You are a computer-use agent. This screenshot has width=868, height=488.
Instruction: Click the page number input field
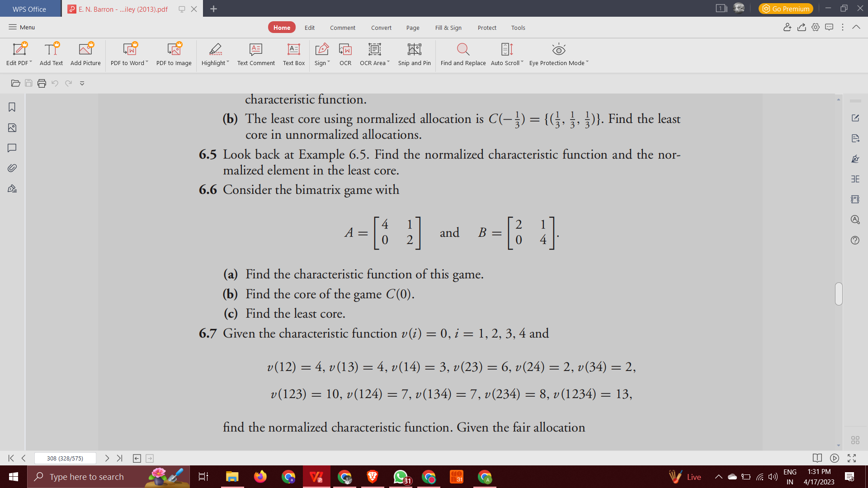point(65,458)
